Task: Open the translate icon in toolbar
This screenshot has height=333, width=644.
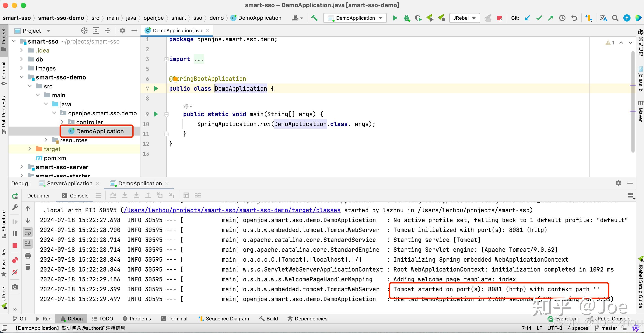Action: [x=603, y=18]
